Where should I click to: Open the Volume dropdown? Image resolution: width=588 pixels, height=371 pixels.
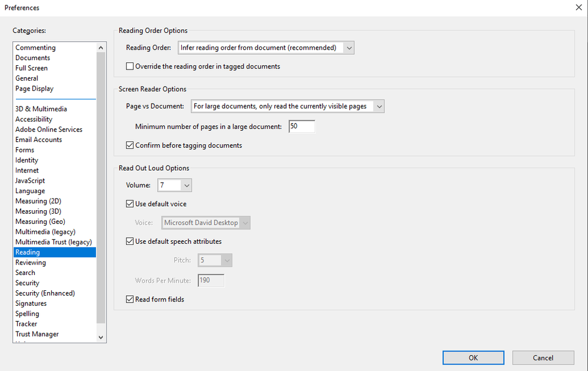click(175, 185)
